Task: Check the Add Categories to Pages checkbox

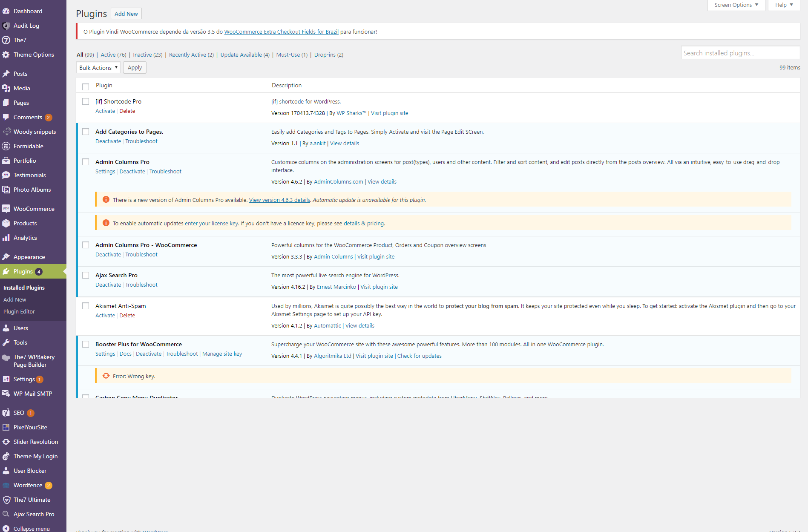Action: 86,132
